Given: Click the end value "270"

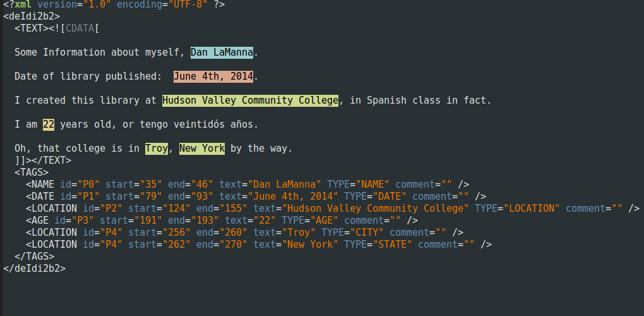Looking at the screenshot, I should (x=233, y=245).
